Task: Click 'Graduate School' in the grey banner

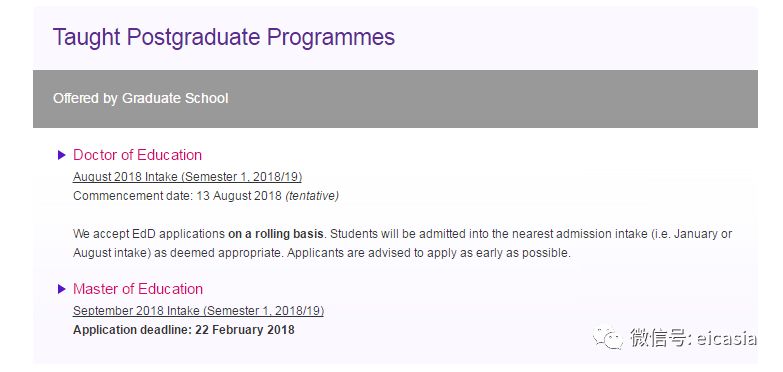Action: (x=175, y=98)
